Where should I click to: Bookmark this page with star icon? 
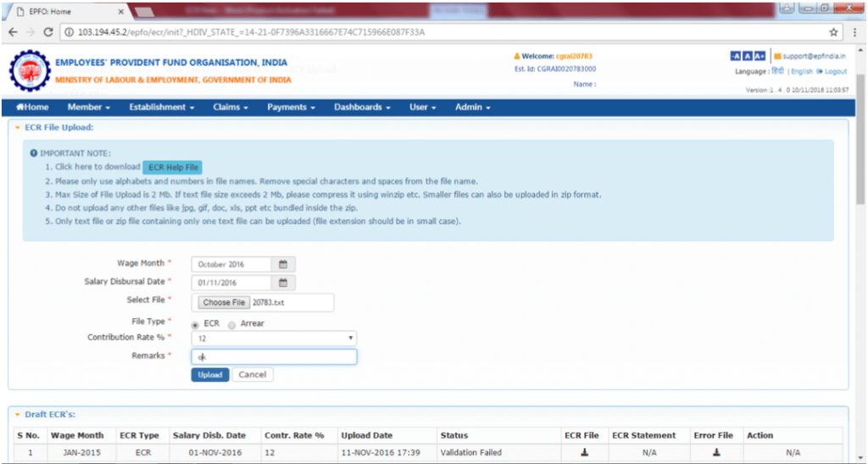834,32
